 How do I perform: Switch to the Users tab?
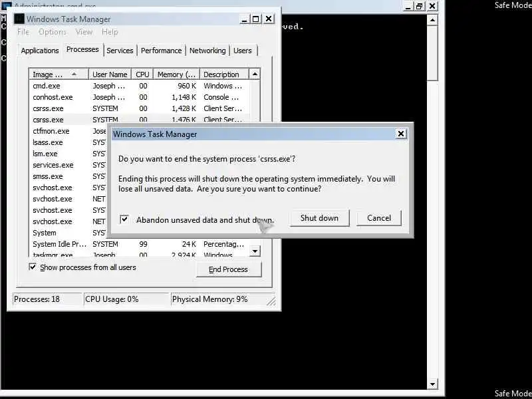pyautogui.click(x=243, y=51)
